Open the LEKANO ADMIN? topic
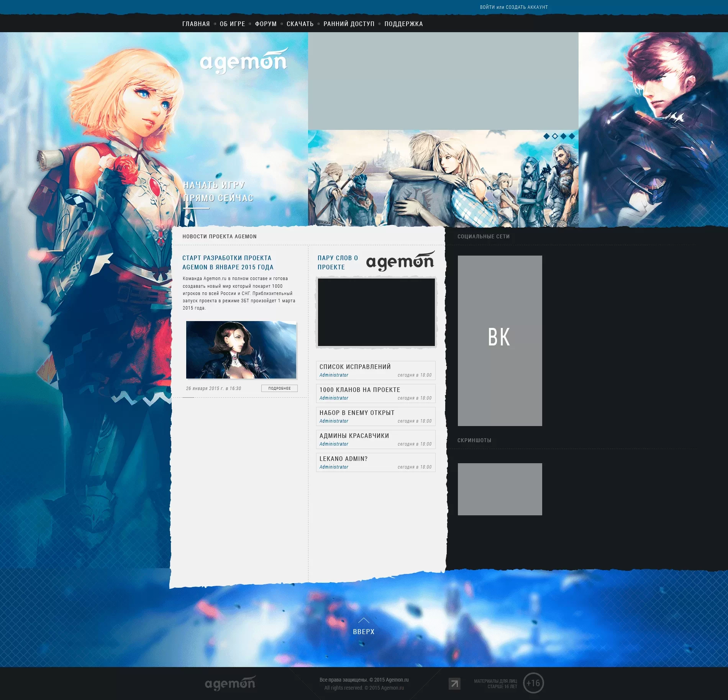This screenshot has width=728, height=700. (x=344, y=459)
